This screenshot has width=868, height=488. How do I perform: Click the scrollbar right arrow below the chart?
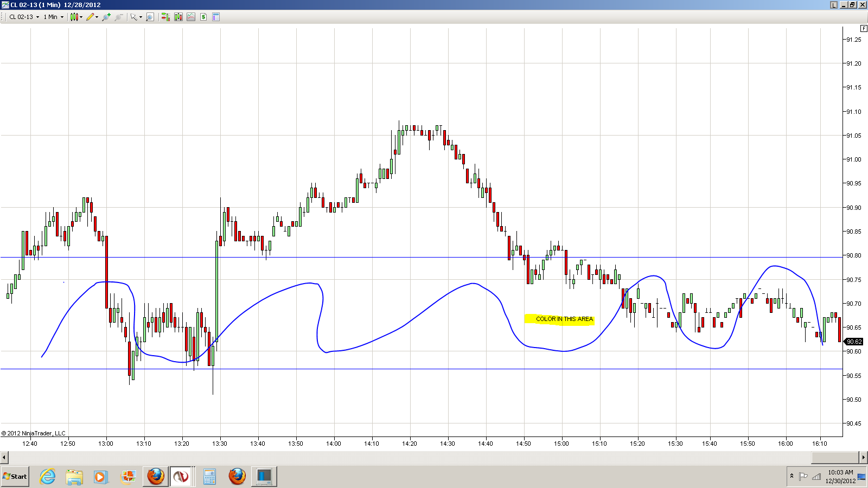tap(863, 457)
